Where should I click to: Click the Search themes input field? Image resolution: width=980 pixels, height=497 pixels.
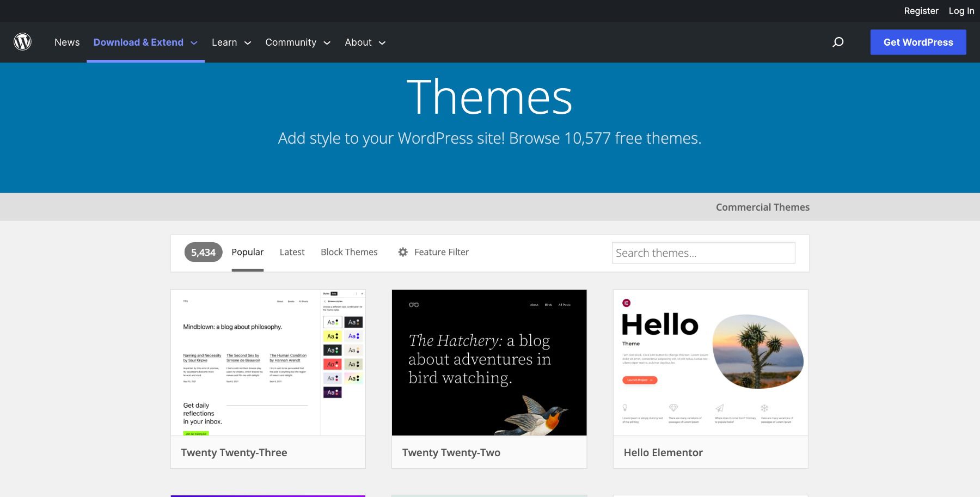(703, 253)
